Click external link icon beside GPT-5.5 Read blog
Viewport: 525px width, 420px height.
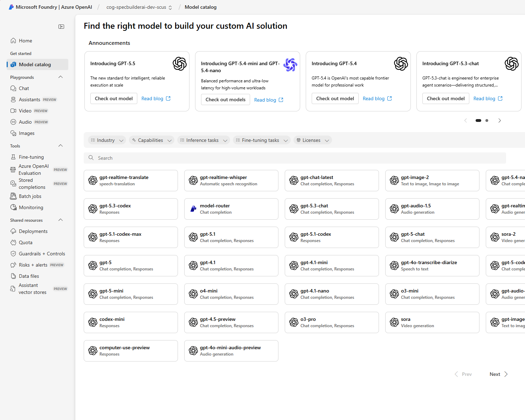[x=168, y=98]
